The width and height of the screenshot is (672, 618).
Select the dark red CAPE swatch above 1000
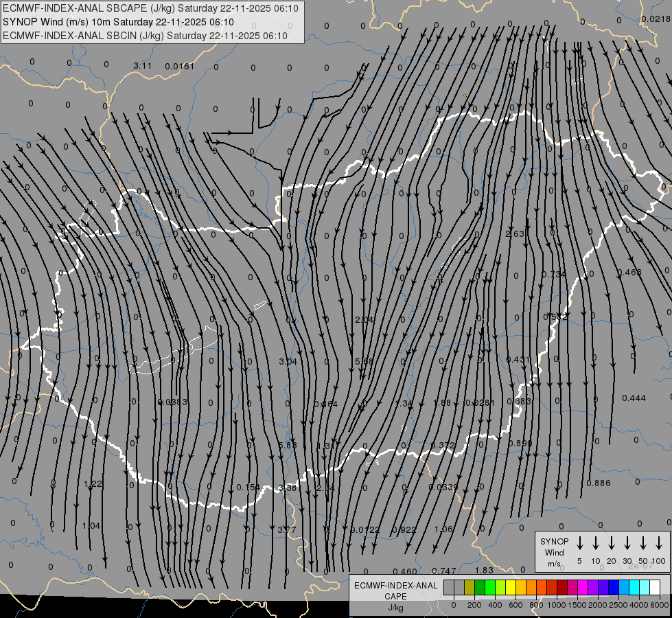point(562,588)
